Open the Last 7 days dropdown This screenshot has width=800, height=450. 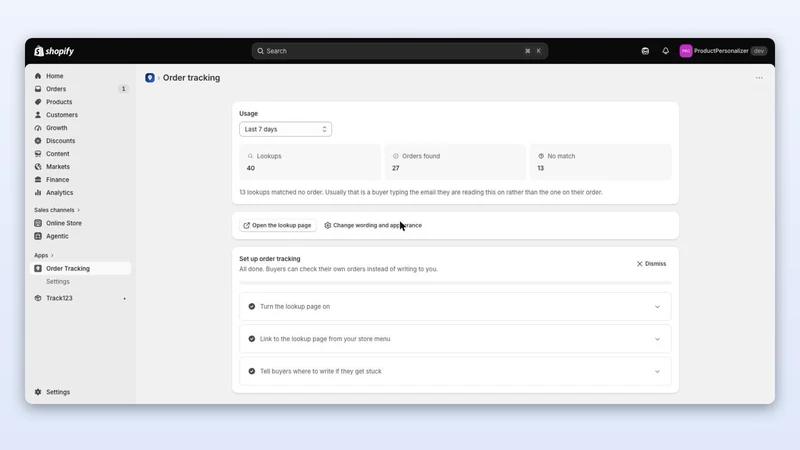coord(285,129)
